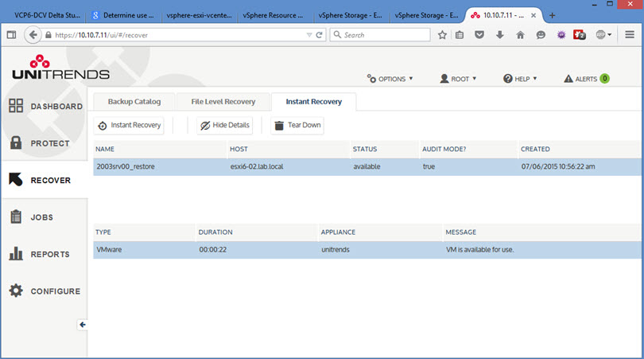The width and height of the screenshot is (644, 359).
Task: Switch to the Backup Catalog tab
Action: (x=134, y=102)
